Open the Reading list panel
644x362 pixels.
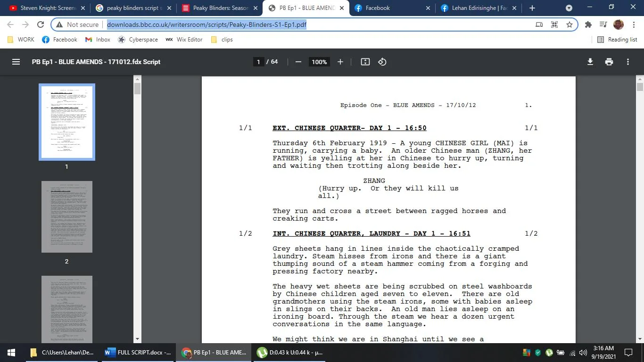617,40
